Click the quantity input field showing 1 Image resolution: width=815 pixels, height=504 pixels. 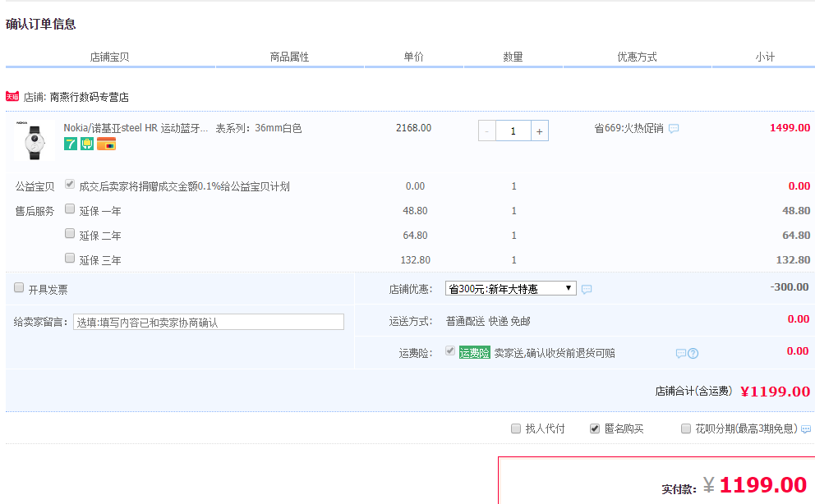513,131
